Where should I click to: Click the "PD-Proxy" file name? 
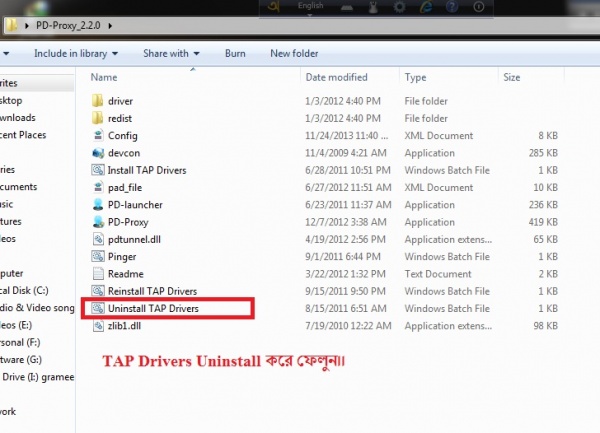click(128, 222)
